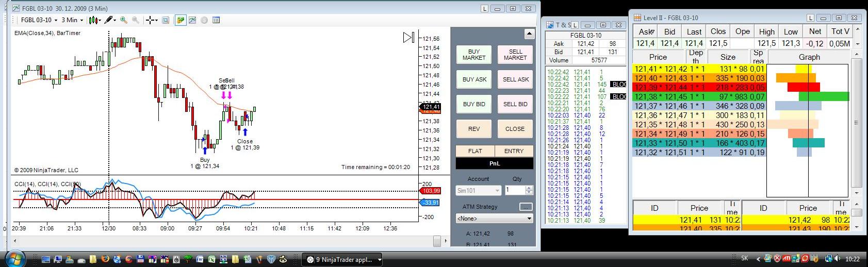The image size is (868, 267).
Task: Click the Chart Trader scroll up arrow
Action: (529, 34)
